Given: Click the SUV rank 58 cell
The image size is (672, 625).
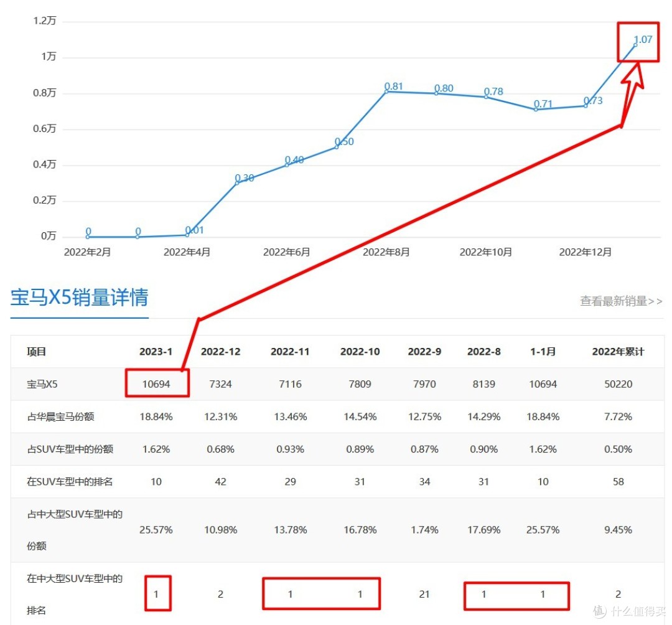Looking at the screenshot, I should tap(618, 482).
